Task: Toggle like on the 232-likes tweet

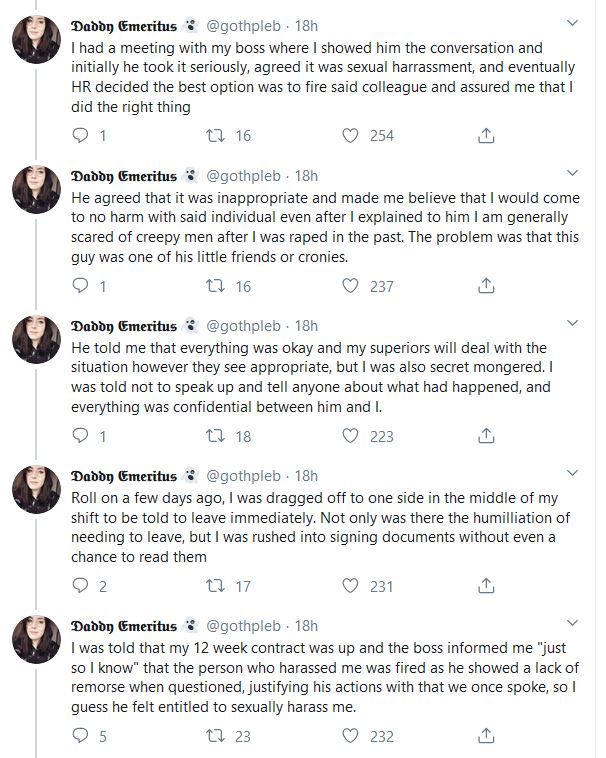Action: coord(351,737)
